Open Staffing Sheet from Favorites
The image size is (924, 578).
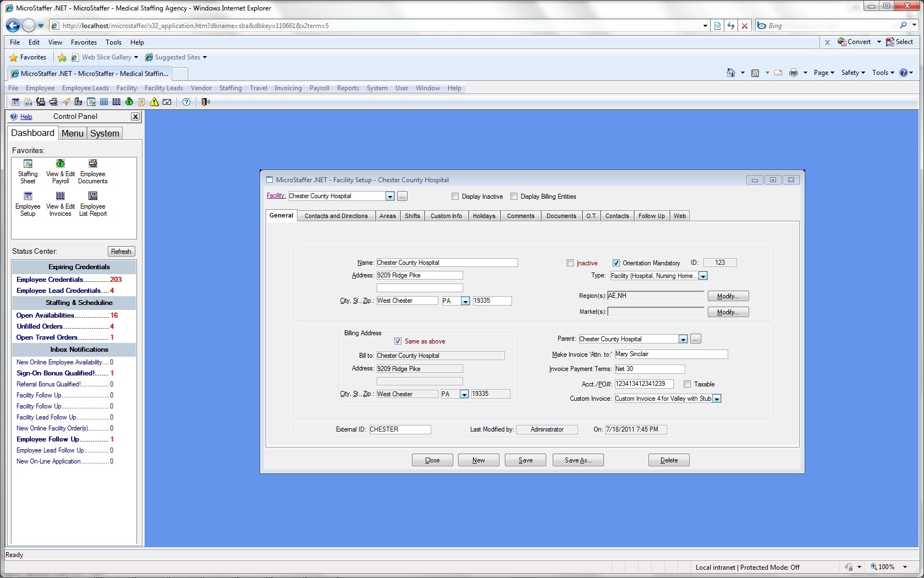point(28,171)
